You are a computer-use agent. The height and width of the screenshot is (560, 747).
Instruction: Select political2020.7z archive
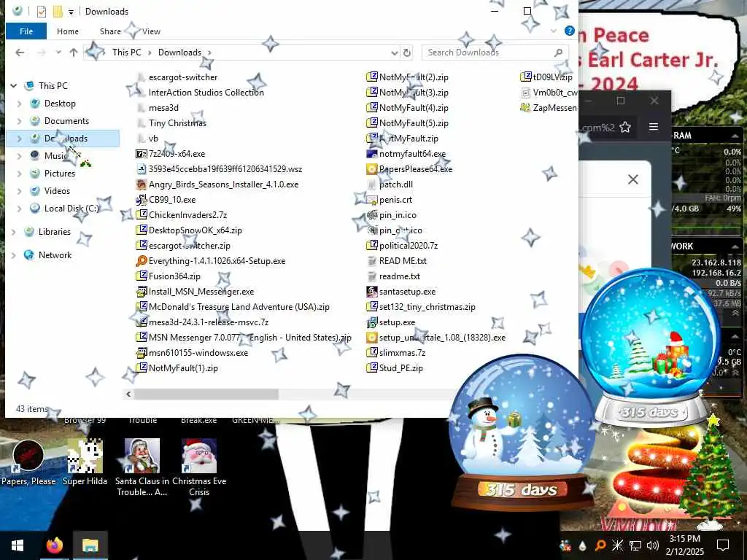click(x=402, y=246)
